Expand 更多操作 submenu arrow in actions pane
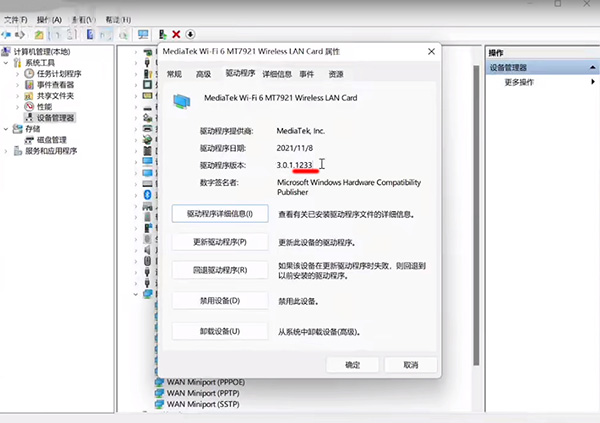600x423 pixels. [x=591, y=82]
